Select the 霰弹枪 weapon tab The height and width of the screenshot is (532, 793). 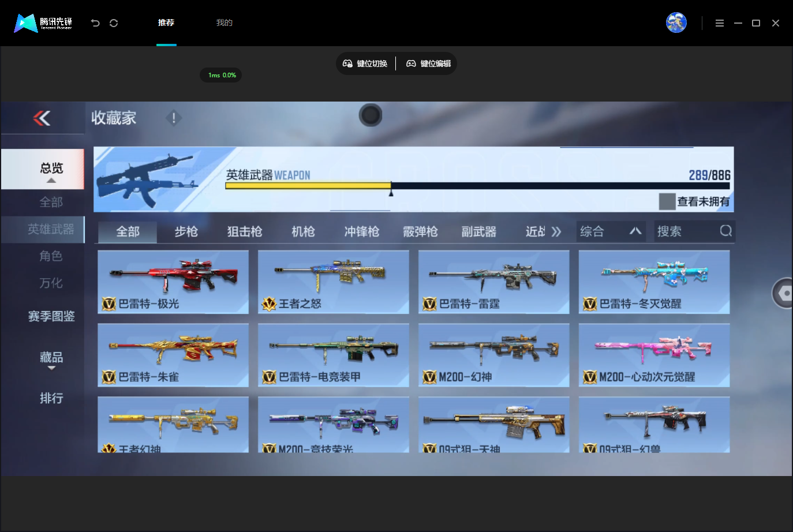point(420,231)
